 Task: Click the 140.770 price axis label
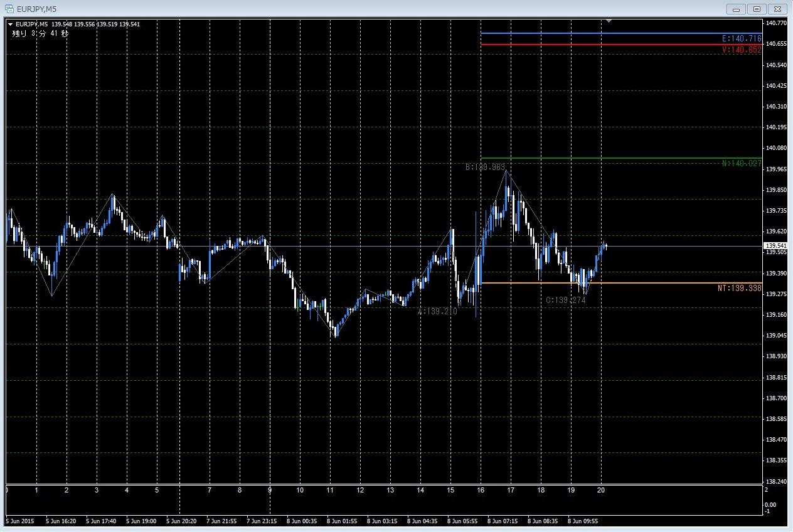(x=777, y=23)
